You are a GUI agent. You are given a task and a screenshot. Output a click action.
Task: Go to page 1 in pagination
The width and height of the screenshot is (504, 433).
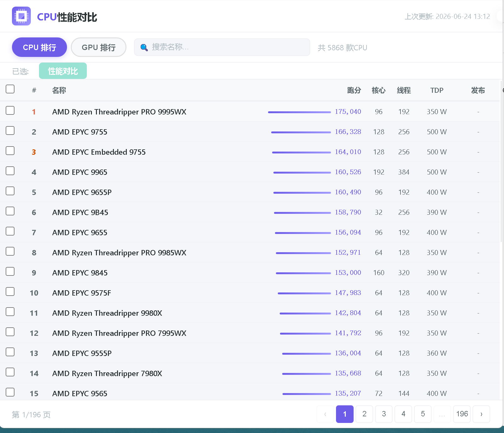pos(345,414)
